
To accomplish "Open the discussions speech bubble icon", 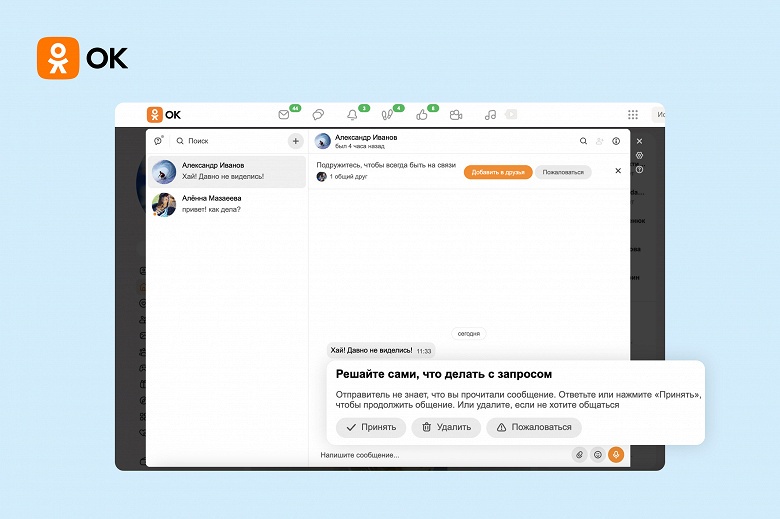I will 318,115.
